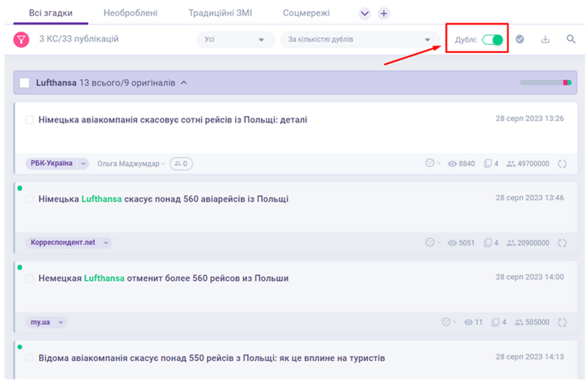Image resolution: width=588 pixels, height=383 pixels.
Task: Add a new tab with plus icon
Action: point(383,13)
